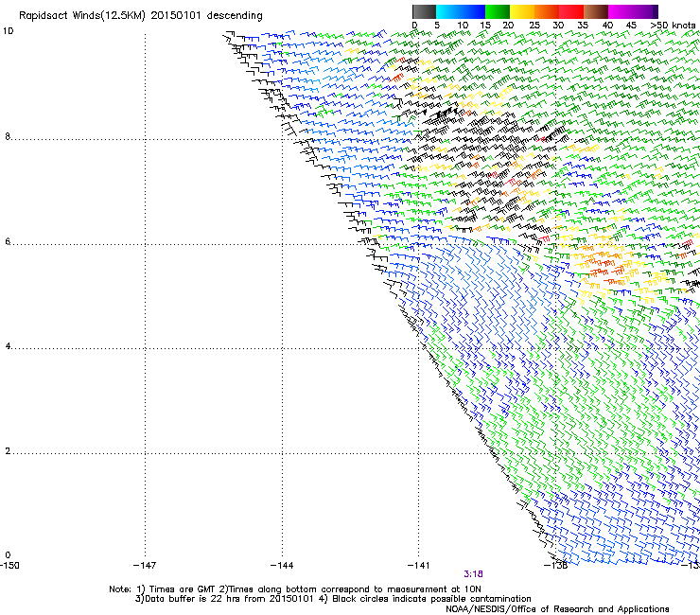Click the dark purple >50 knots legend color
Image resolution: width=700 pixels, height=615 pixels.
[x=656, y=11]
